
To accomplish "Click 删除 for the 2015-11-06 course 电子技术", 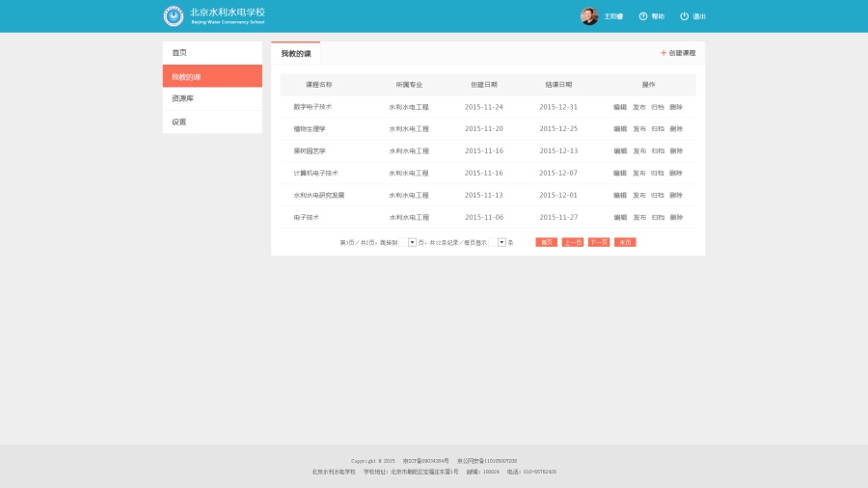I will pyautogui.click(x=676, y=217).
